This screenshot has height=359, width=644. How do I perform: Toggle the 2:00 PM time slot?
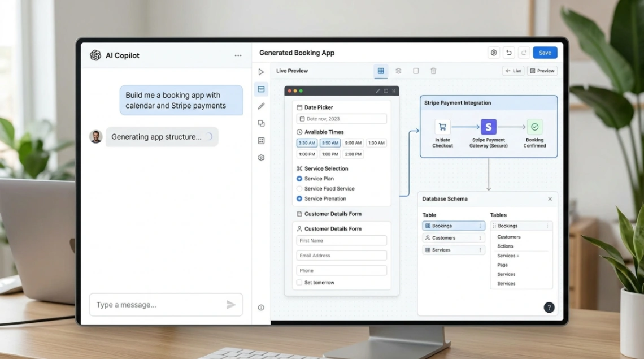click(x=353, y=154)
